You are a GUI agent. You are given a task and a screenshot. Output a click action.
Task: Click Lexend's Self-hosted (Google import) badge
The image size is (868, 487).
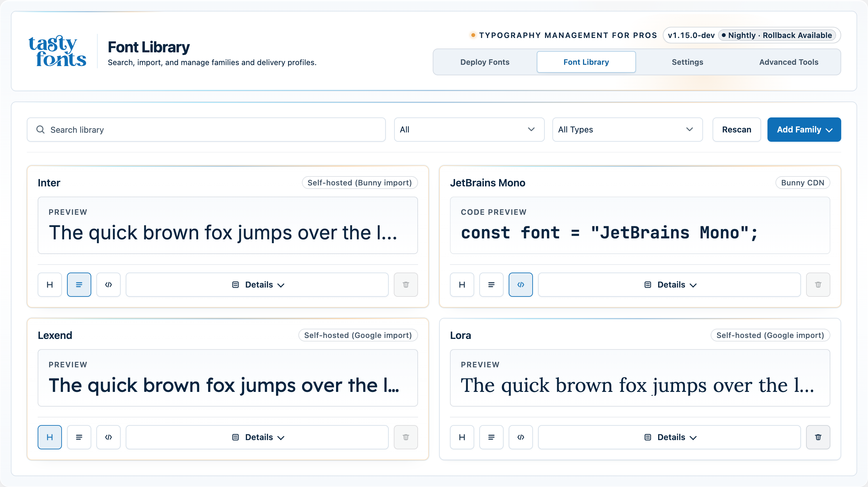tap(358, 335)
